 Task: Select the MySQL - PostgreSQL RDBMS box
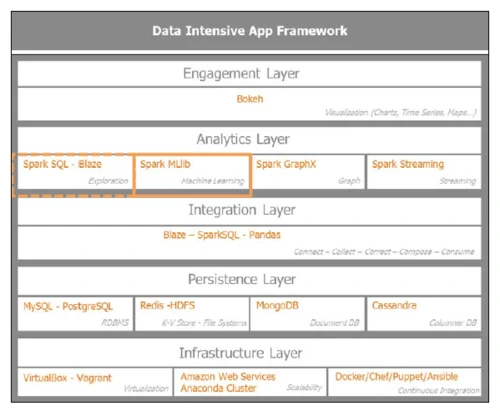75,314
